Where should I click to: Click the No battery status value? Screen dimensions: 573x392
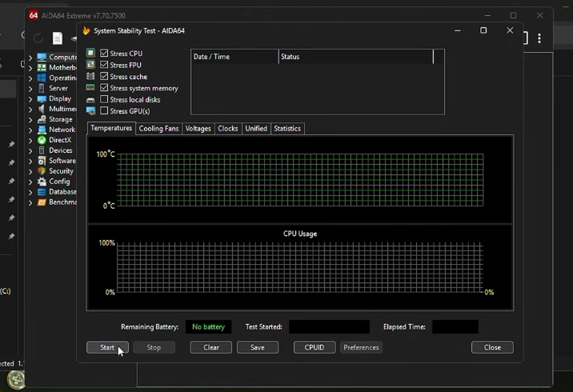click(x=208, y=327)
